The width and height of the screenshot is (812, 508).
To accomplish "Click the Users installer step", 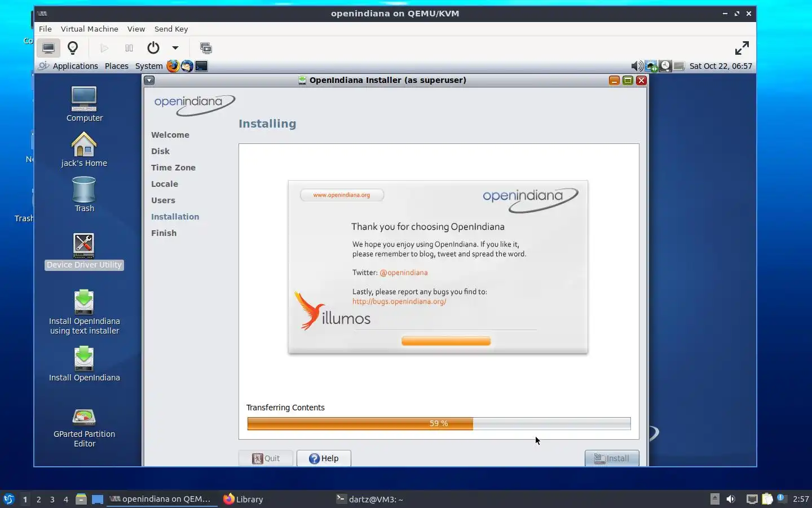I will 163,200.
